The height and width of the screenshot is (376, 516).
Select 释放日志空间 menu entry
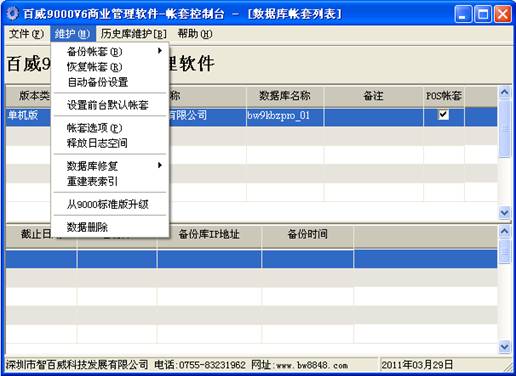coord(110,143)
